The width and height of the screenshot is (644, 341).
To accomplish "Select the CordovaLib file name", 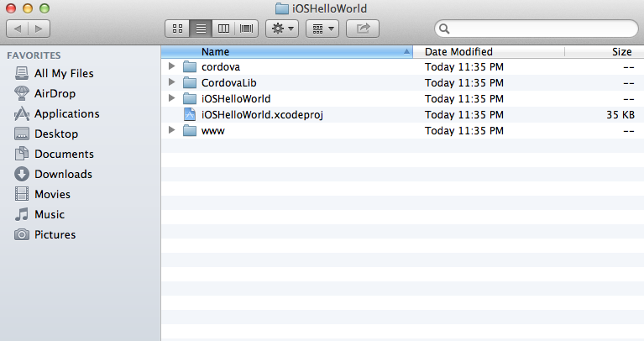I will click(x=228, y=83).
